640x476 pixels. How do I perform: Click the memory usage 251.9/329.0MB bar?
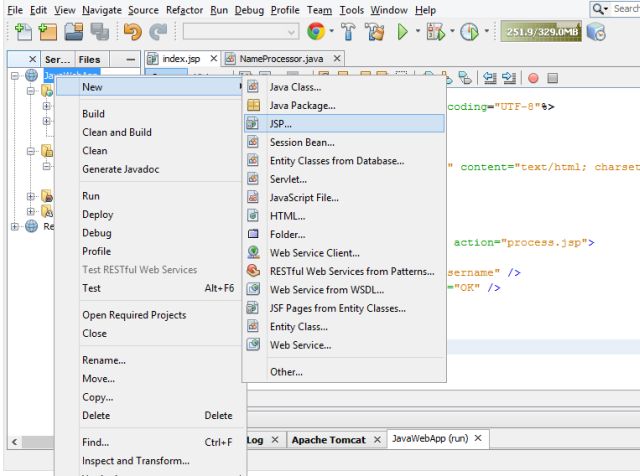tap(541, 31)
